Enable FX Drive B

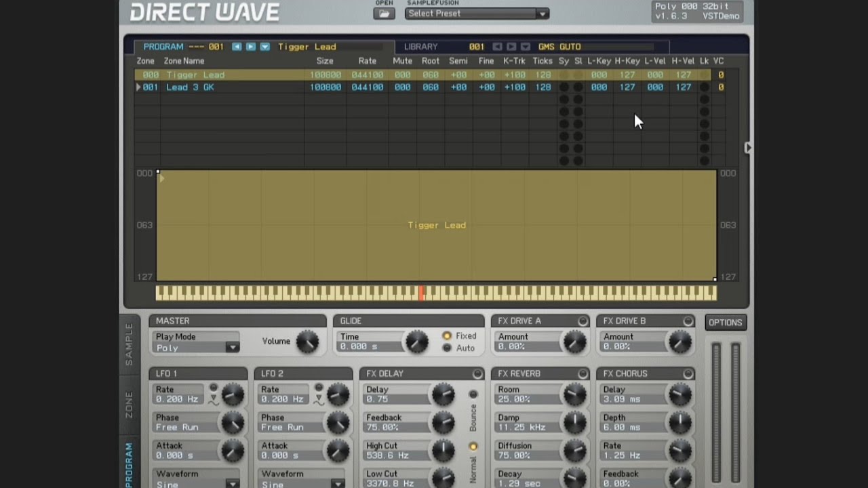[688, 321]
